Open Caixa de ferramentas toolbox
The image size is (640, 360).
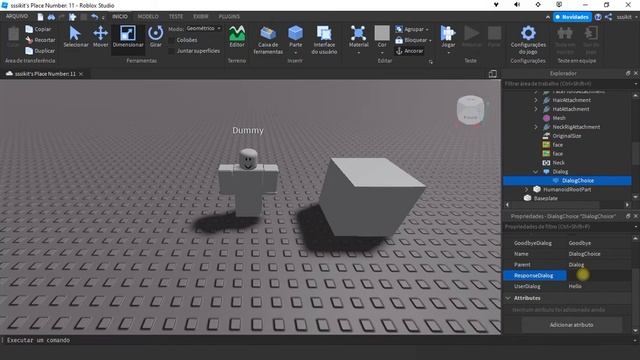[x=268, y=40]
